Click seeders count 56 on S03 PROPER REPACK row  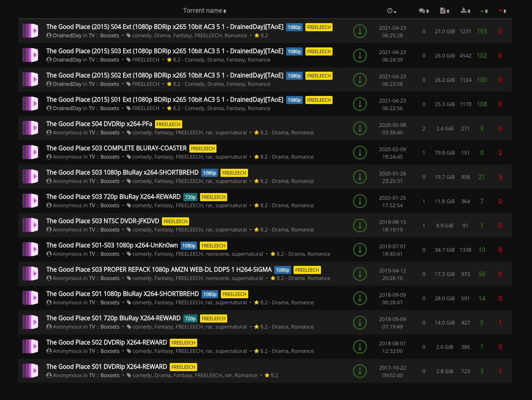pos(482,274)
